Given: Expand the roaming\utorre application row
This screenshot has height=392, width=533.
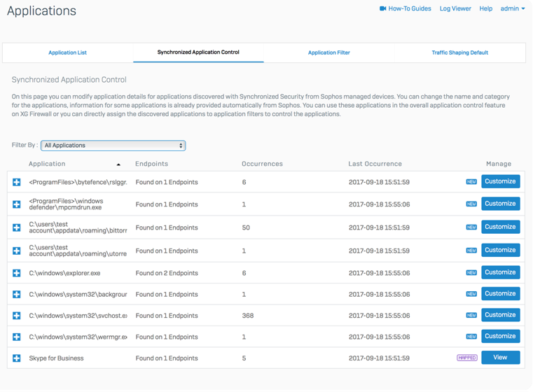Looking at the screenshot, I should pyautogui.click(x=16, y=251).
